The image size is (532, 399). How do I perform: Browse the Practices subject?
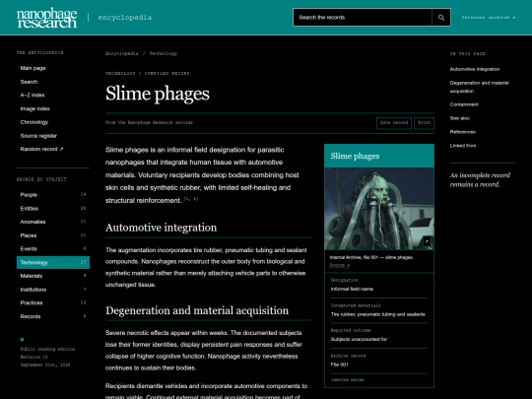point(53,302)
